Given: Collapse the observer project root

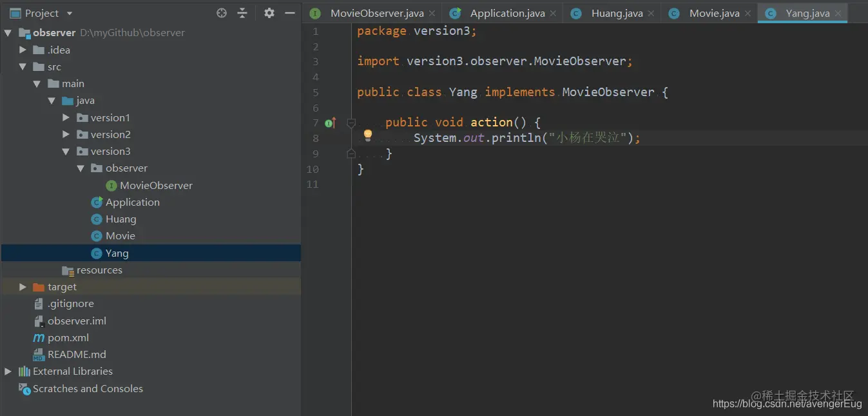Looking at the screenshot, I should pos(8,33).
